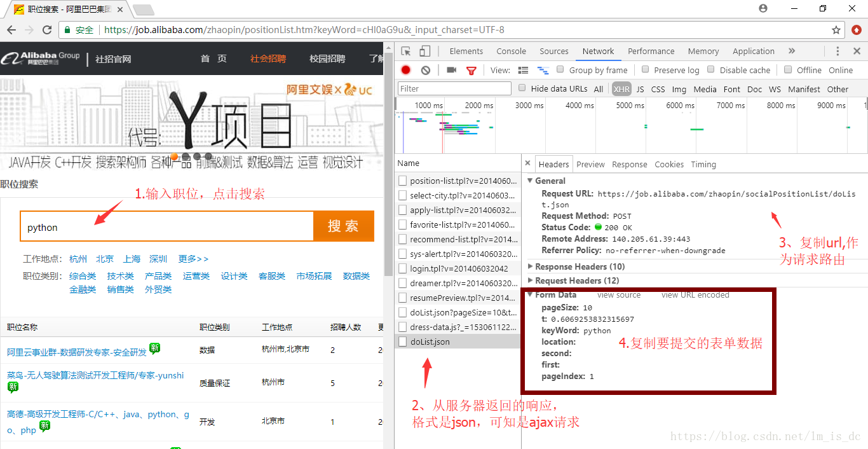The height and width of the screenshot is (449, 868).
Task: Toggle Group by frame checkbox
Action: click(560, 69)
